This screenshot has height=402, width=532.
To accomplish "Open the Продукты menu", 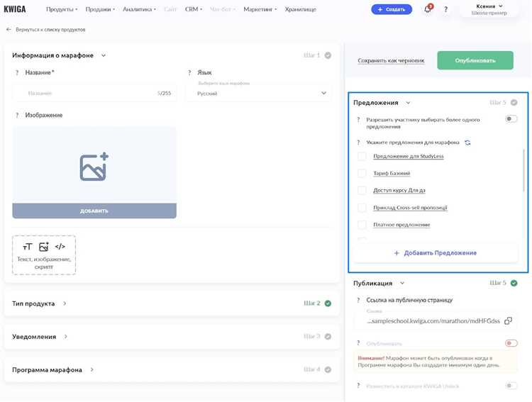I will (x=62, y=9).
